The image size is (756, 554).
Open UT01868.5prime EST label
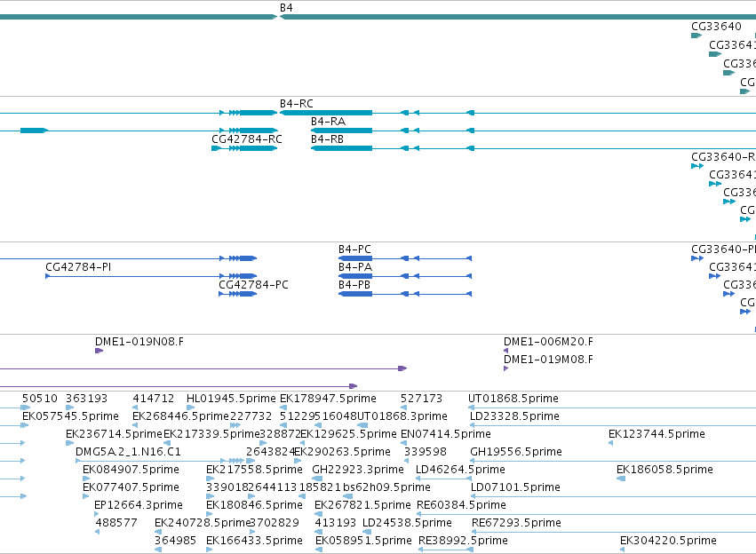click(x=513, y=399)
